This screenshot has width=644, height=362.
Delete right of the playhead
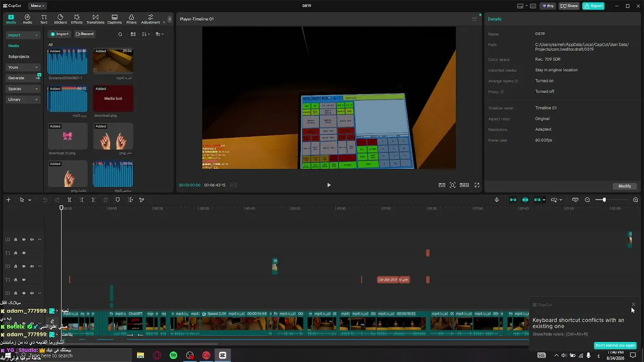pyautogui.click(x=93, y=200)
